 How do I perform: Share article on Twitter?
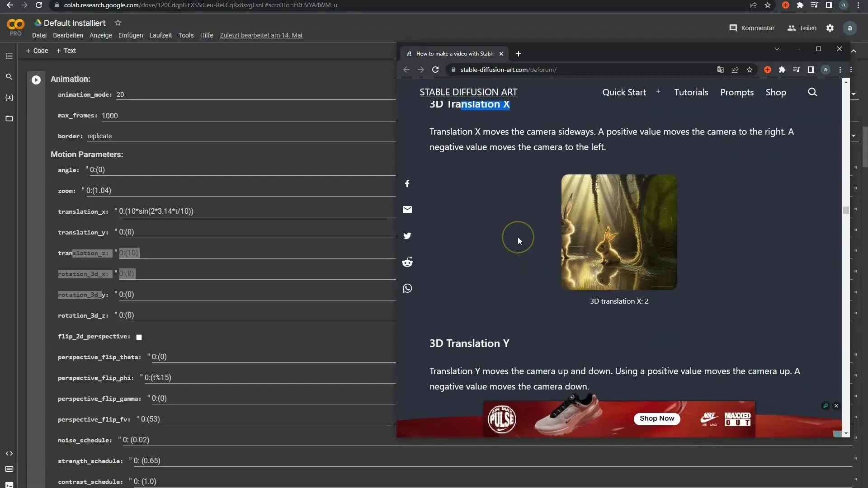(x=407, y=236)
